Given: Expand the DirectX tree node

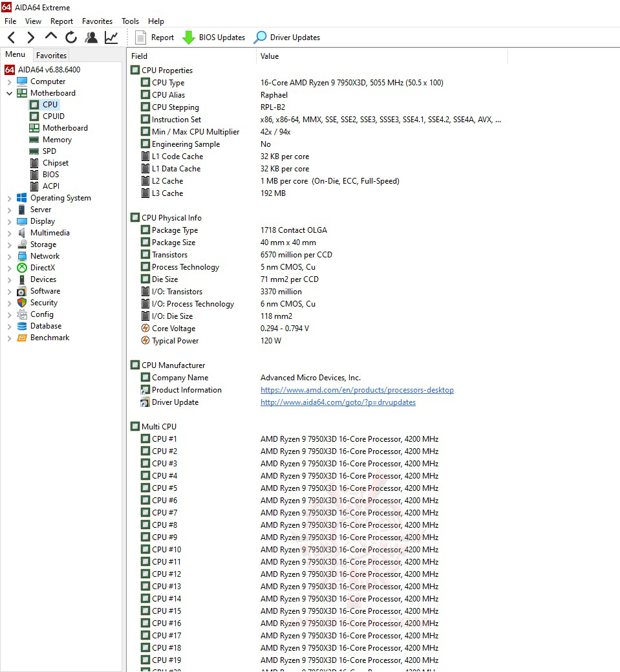Looking at the screenshot, I should (10, 268).
